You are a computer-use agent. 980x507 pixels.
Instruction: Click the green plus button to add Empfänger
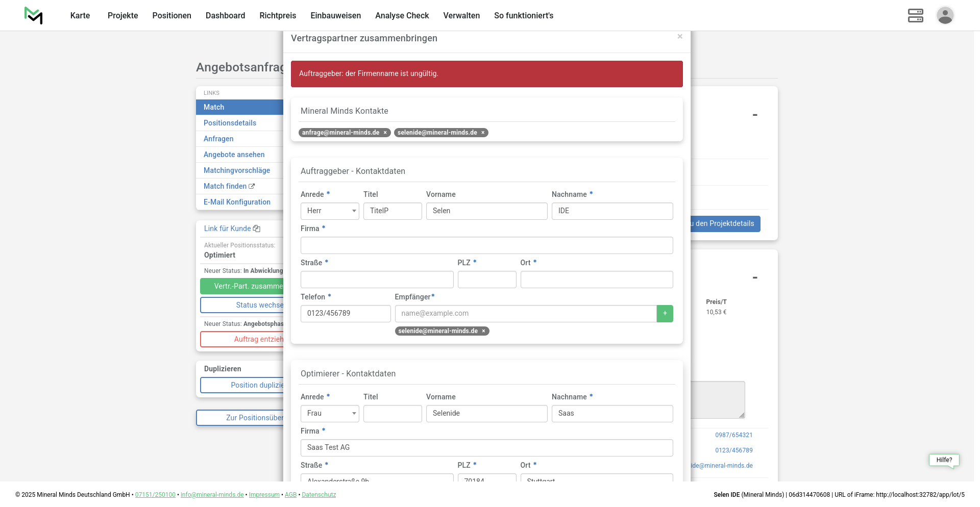point(665,314)
